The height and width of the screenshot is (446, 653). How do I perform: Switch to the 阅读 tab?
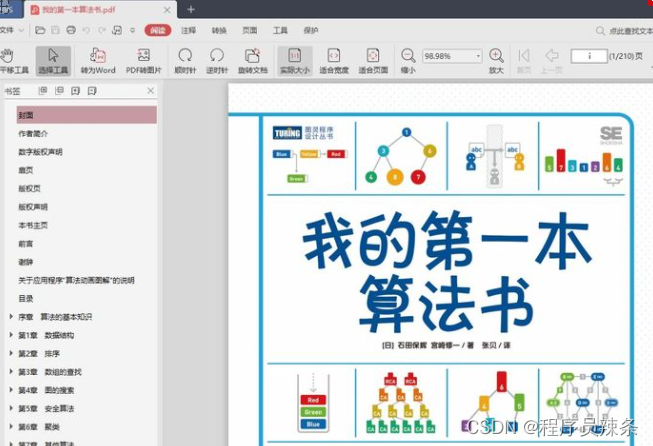pos(158,30)
